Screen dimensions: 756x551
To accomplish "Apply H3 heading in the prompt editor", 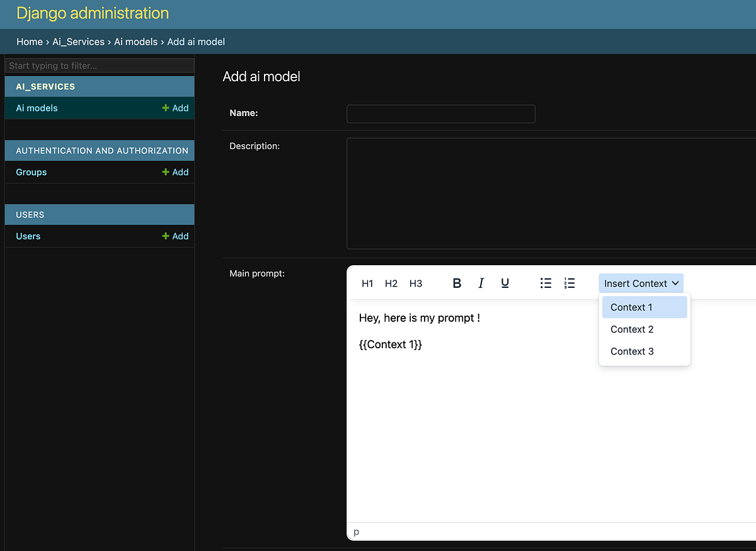I will click(x=416, y=283).
